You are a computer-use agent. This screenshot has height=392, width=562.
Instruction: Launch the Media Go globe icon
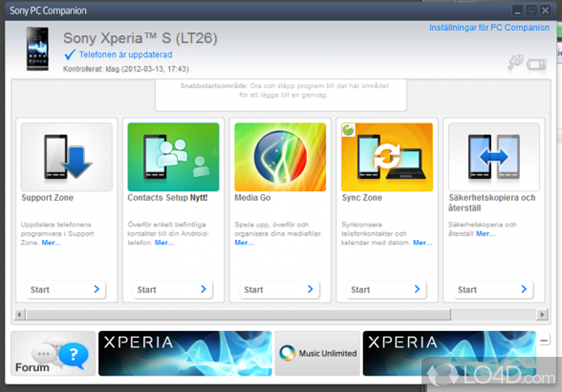point(280,157)
